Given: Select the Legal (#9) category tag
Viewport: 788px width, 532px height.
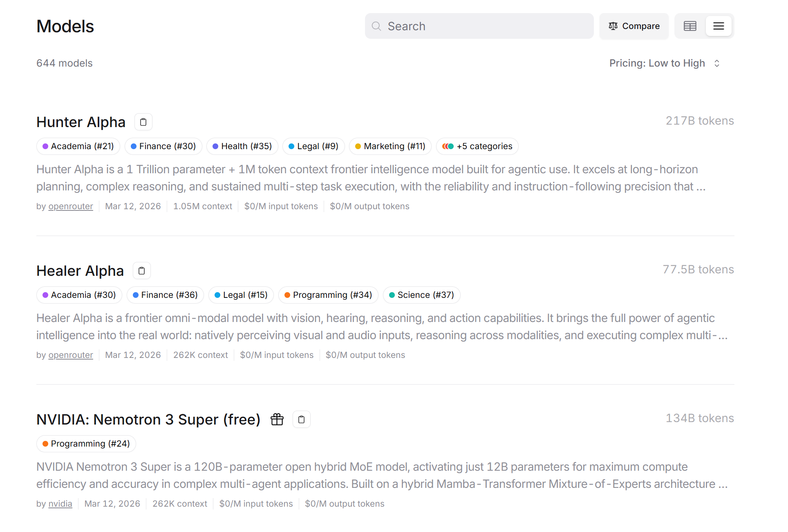Looking at the screenshot, I should point(313,146).
